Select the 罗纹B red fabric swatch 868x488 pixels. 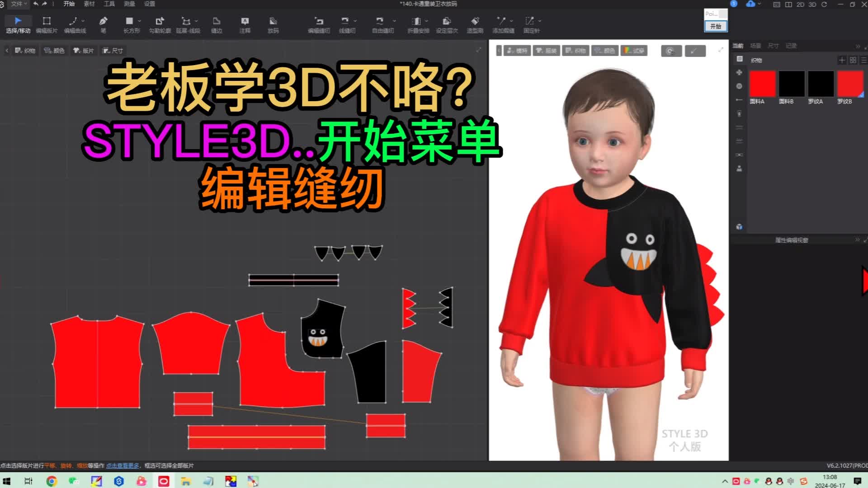point(850,84)
